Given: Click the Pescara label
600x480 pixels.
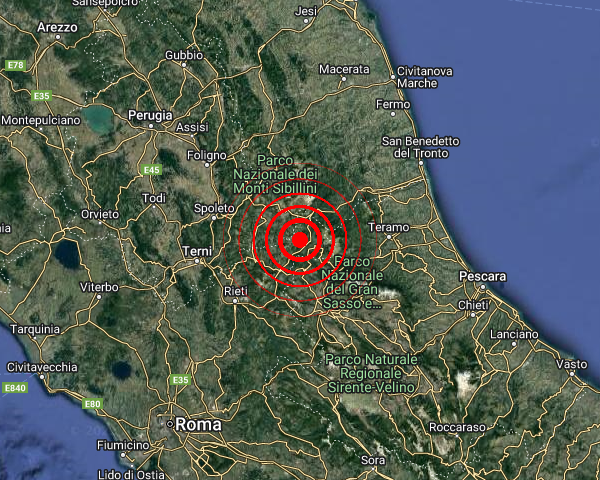Looking at the screenshot, I should pyautogui.click(x=483, y=276).
